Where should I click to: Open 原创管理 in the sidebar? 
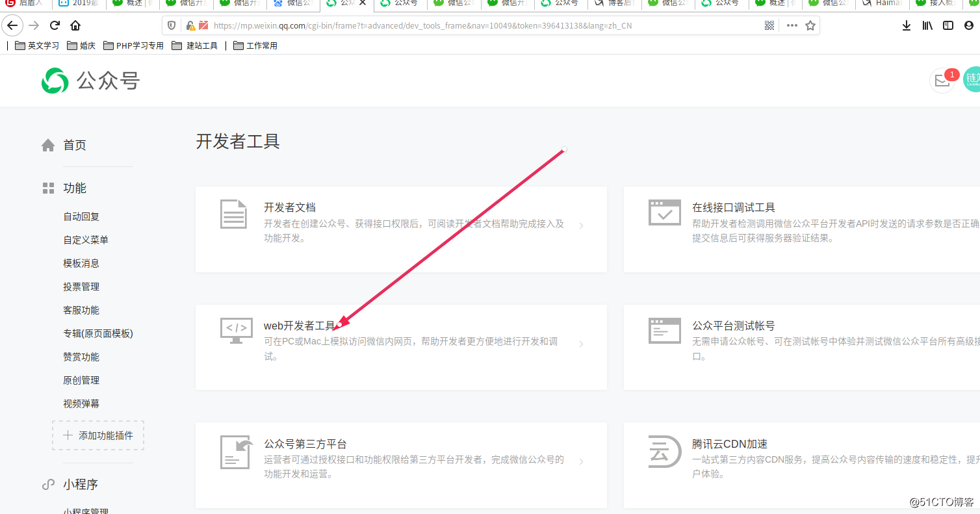point(81,380)
